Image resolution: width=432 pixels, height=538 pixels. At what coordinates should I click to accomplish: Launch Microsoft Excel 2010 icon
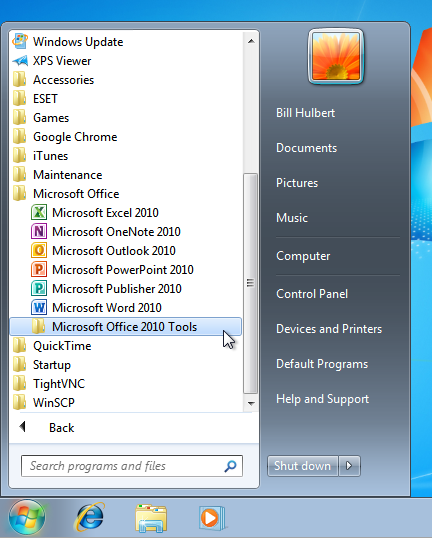coord(39,212)
